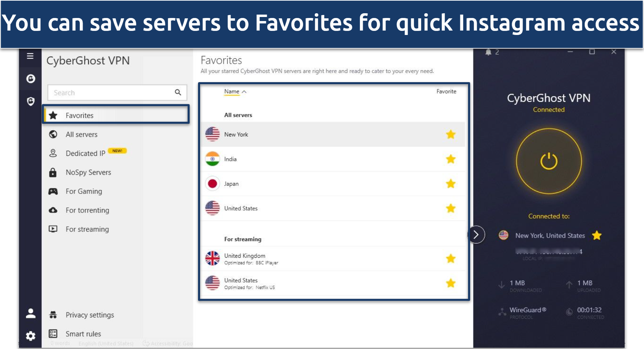Click the Favorite column header
Image resolution: width=644 pixels, height=349 pixels.
click(446, 91)
